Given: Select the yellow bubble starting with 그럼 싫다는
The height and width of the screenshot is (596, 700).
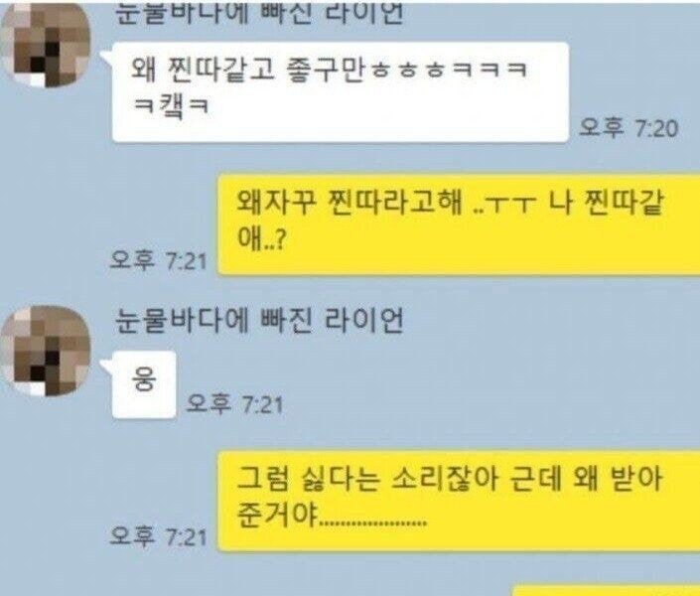Looking at the screenshot, I should pyautogui.click(x=459, y=502).
